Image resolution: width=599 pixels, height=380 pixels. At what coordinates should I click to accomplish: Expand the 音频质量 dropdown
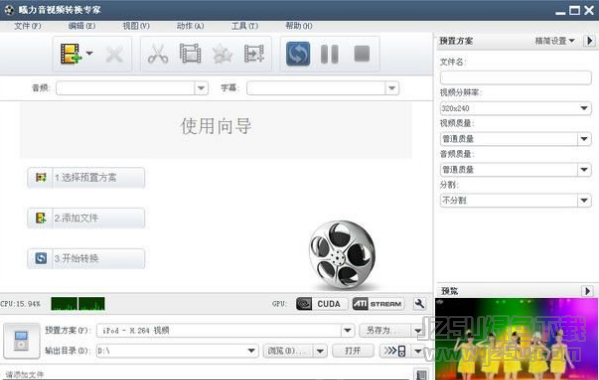[584, 170]
